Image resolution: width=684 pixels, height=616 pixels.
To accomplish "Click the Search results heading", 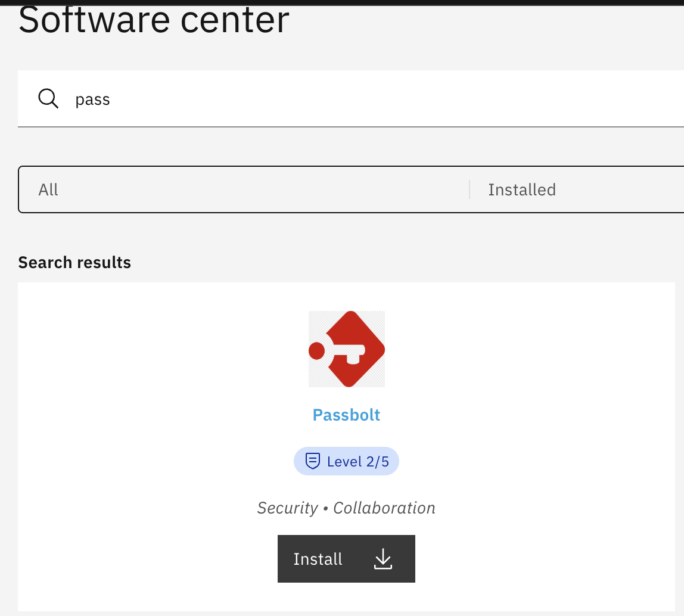I will coord(74,262).
